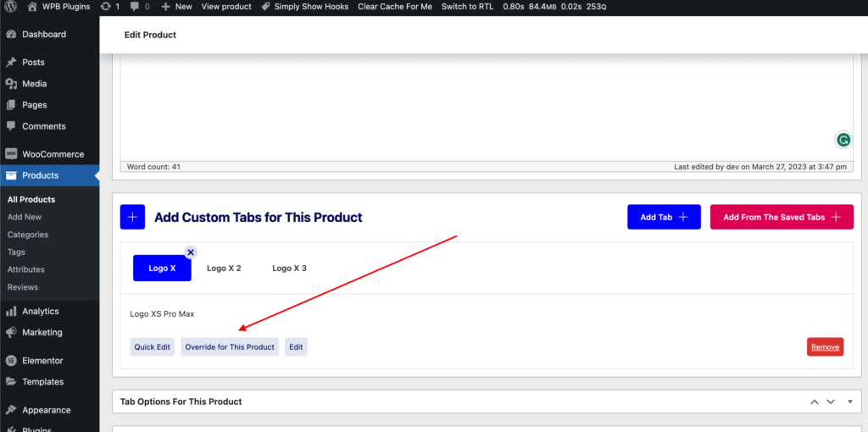
Task: Open query monitor stats 0.80s 84.4MB
Action: 554,7
